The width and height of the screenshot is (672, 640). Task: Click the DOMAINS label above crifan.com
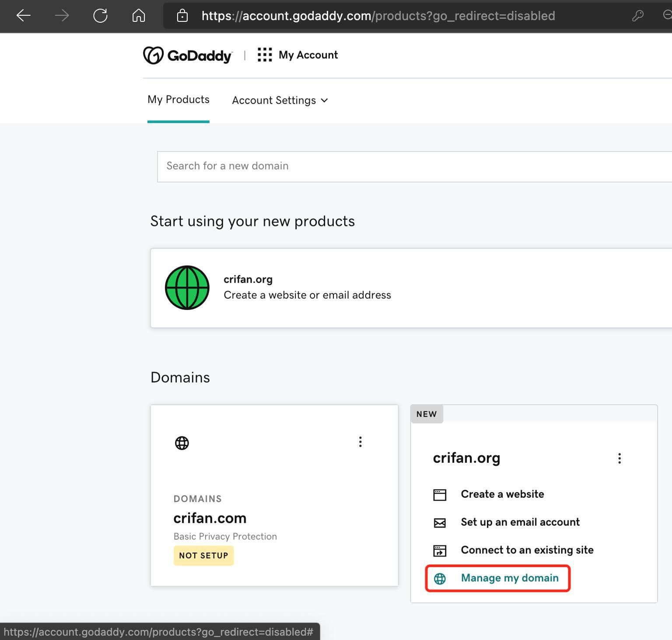pos(198,499)
